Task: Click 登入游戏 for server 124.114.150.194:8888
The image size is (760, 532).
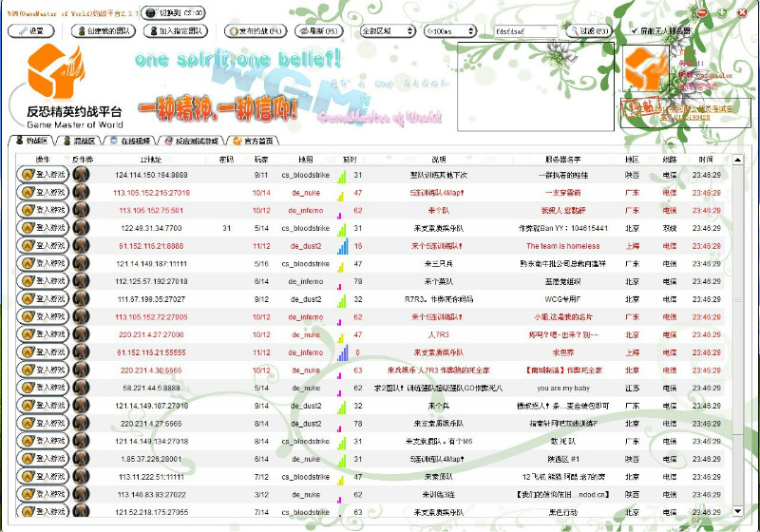Action: 44,175
